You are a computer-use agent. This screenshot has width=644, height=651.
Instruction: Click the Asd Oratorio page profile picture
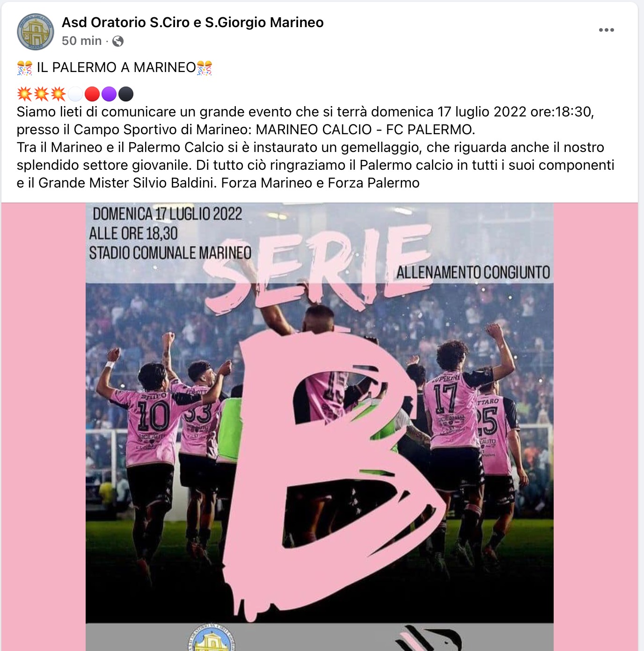pyautogui.click(x=36, y=32)
